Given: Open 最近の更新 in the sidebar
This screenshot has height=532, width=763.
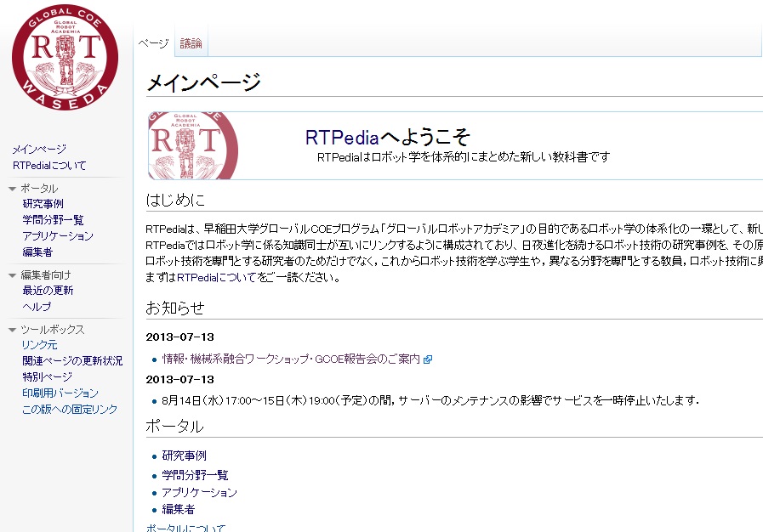Looking at the screenshot, I should click(48, 291).
